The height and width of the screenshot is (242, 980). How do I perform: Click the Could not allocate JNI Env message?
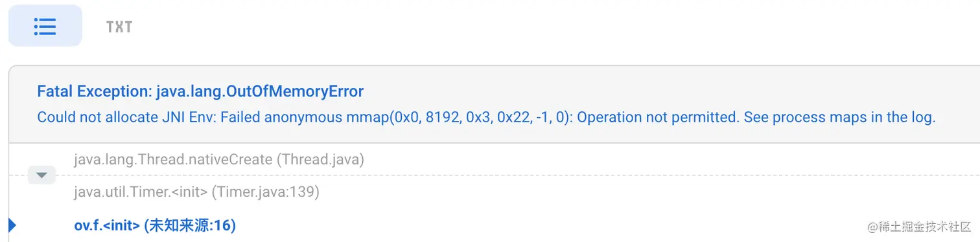[x=487, y=118]
